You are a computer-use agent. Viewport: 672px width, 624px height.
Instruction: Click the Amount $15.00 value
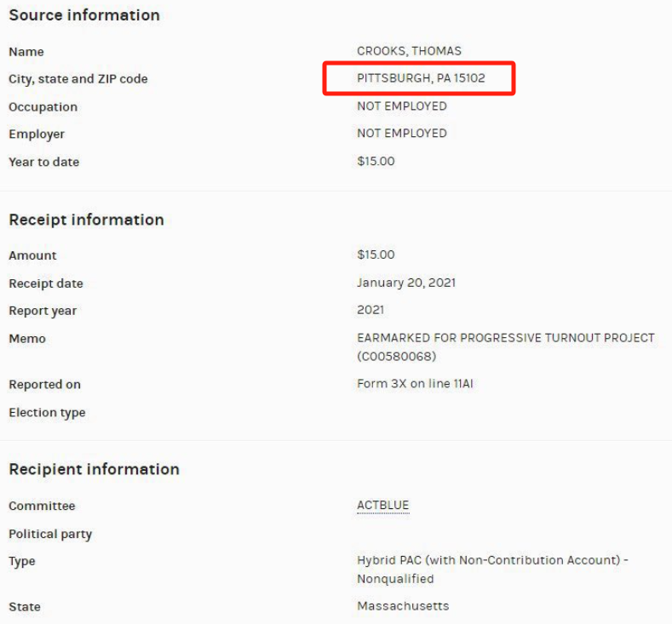pyautogui.click(x=376, y=255)
